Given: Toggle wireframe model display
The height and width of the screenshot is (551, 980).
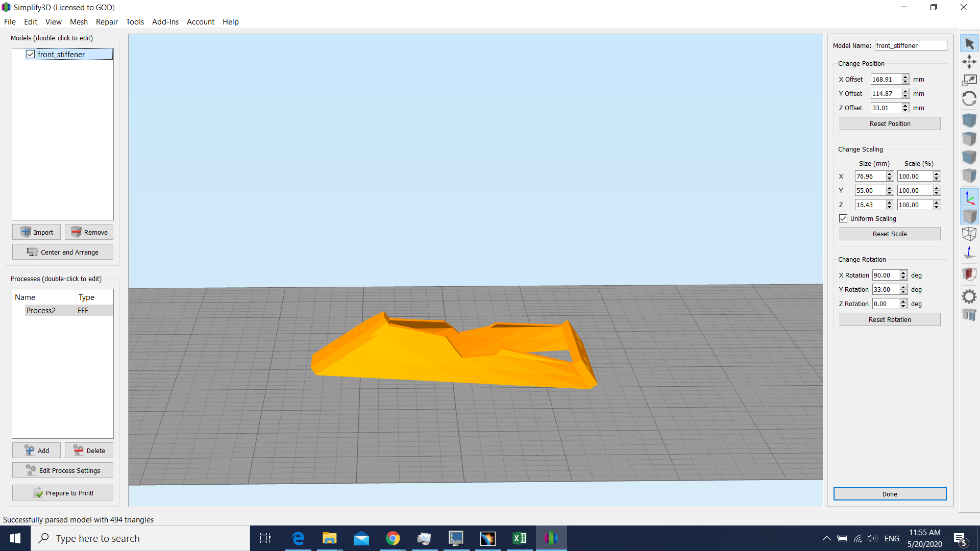Looking at the screenshot, I should (x=969, y=234).
